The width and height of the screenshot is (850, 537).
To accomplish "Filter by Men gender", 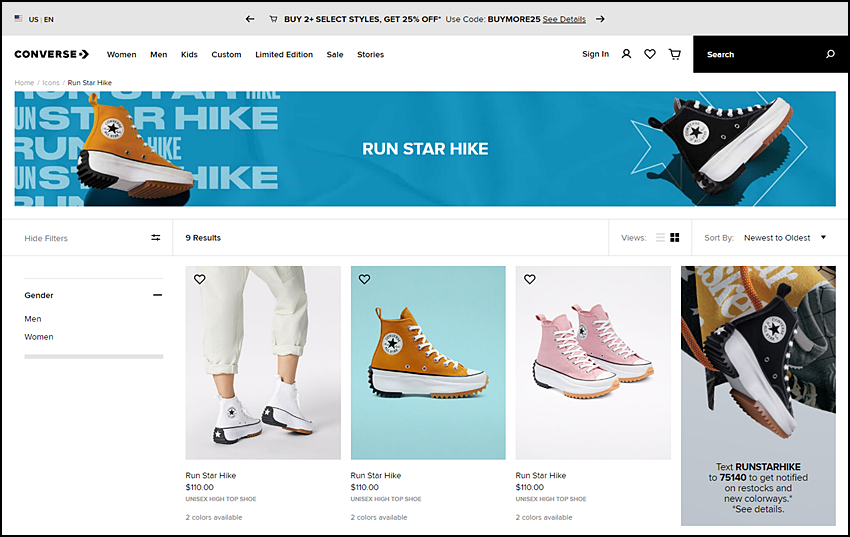I will point(33,319).
